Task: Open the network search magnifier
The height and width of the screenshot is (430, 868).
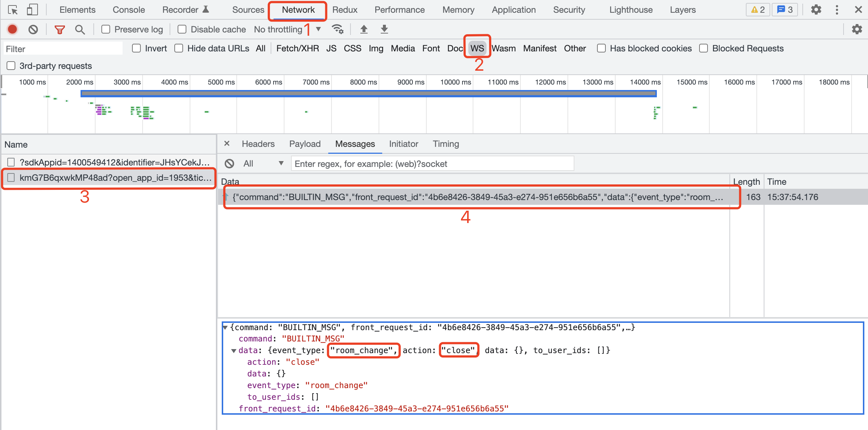Action: click(80, 30)
